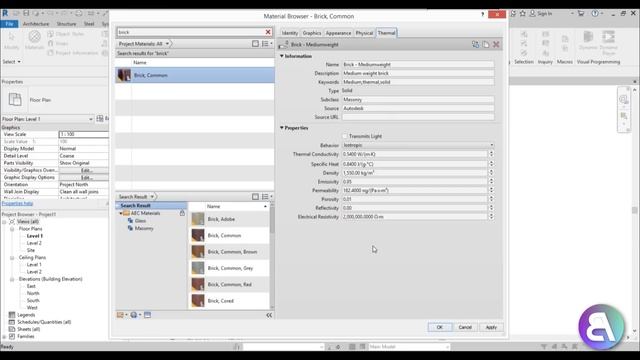Screen dimensions: 640x360
Task: Open library list view options
Action: click(x=267, y=197)
